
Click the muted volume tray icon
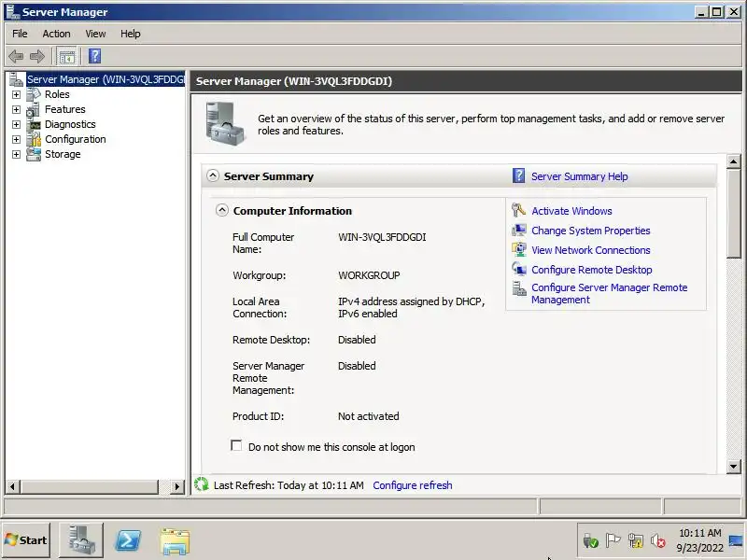click(658, 540)
